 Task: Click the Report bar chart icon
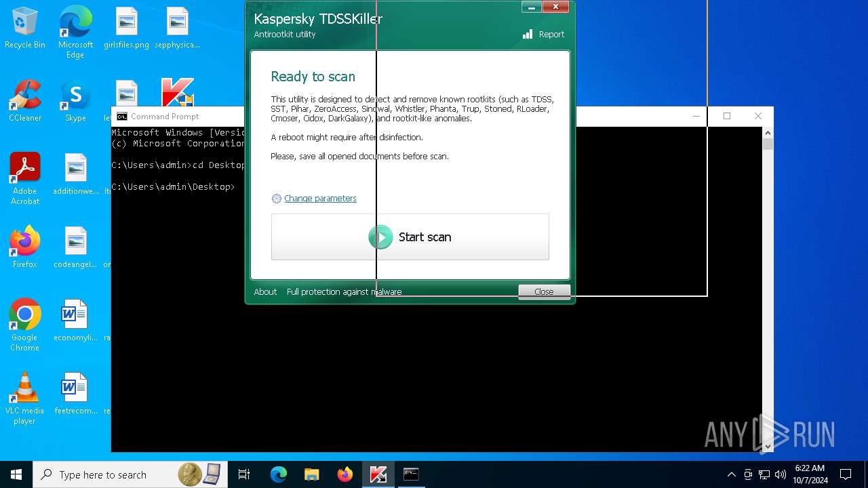(x=528, y=35)
